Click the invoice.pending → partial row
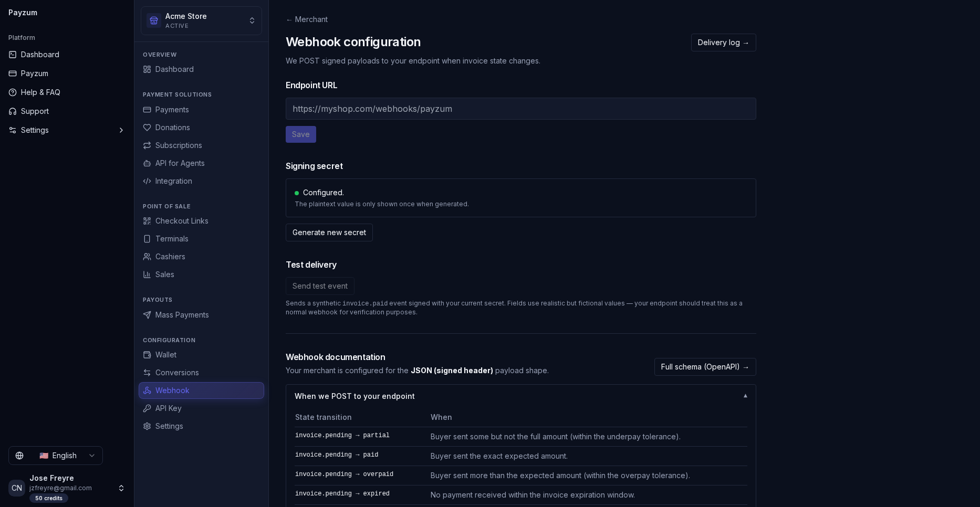Viewport: 980px width, 507px height. coord(521,437)
